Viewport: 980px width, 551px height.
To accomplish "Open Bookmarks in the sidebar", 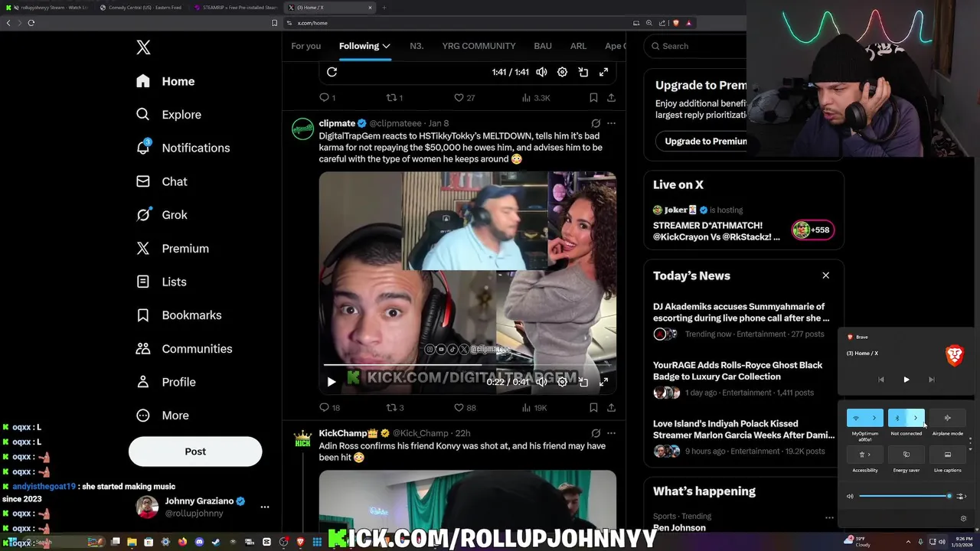I will (179, 315).
